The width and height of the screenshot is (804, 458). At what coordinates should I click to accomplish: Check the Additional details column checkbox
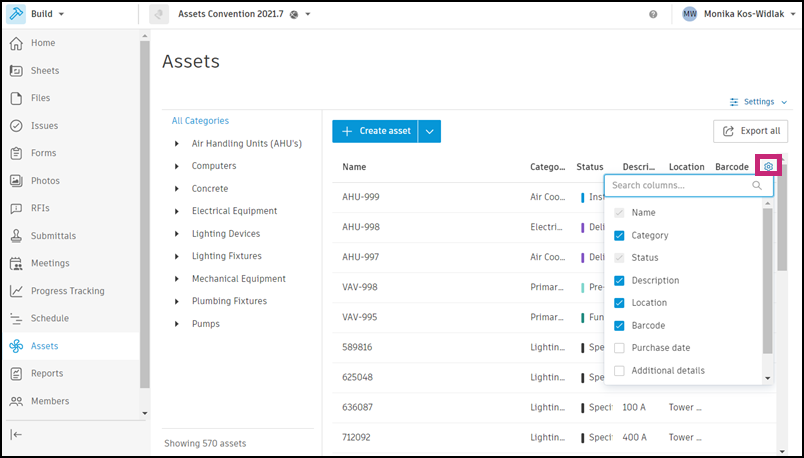coord(619,370)
